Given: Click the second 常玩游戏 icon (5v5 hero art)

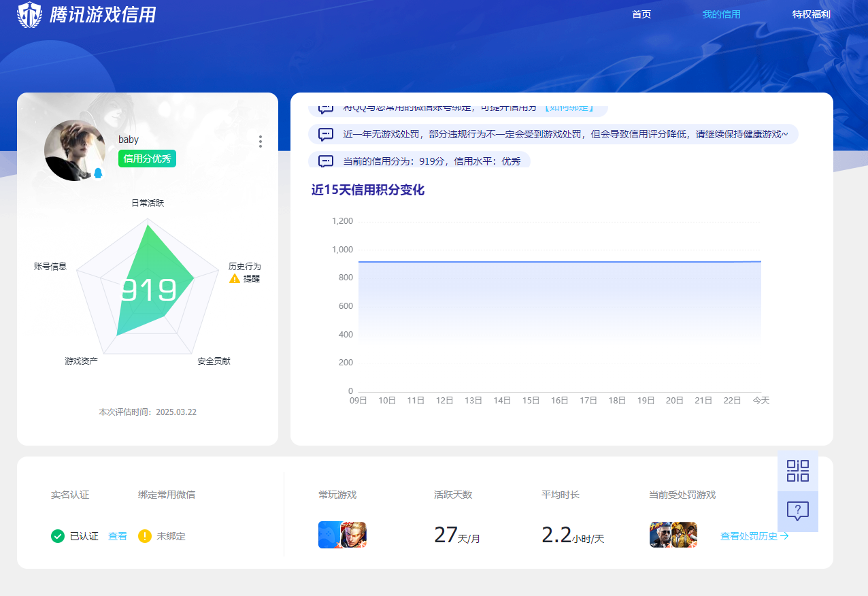Looking at the screenshot, I should pyautogui.click(x=354, y=535).
